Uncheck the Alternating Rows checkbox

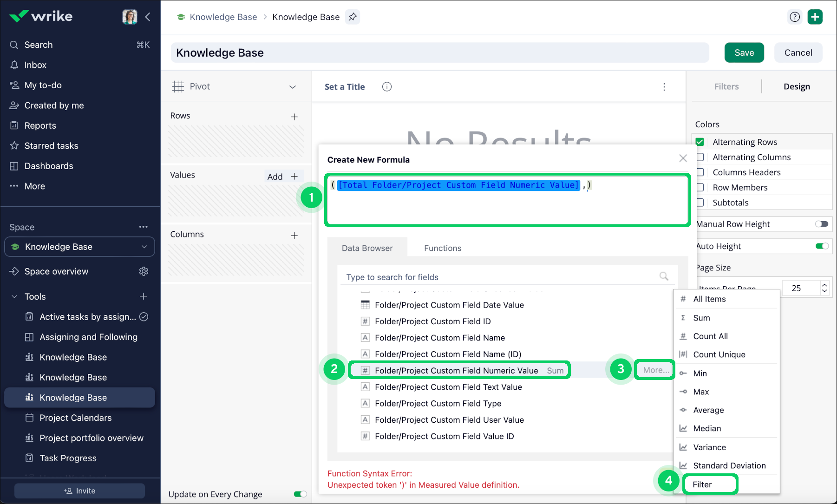700,142
